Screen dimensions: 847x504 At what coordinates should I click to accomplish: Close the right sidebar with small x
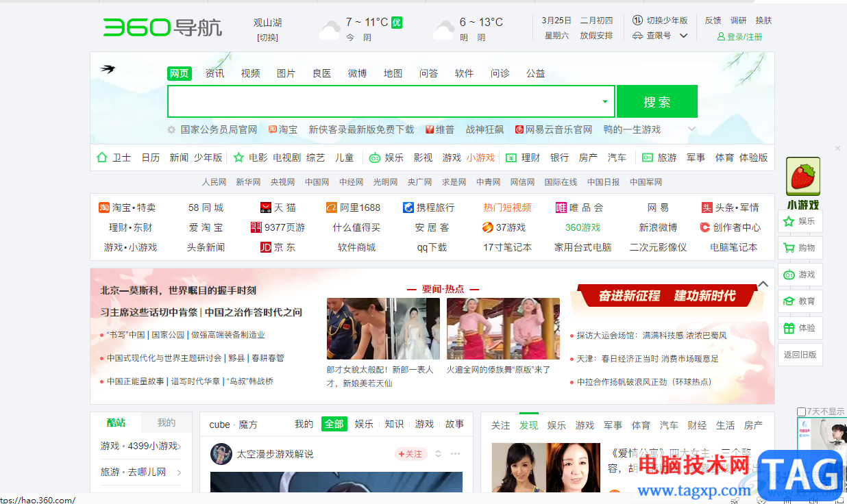click(x=837, y=148)
